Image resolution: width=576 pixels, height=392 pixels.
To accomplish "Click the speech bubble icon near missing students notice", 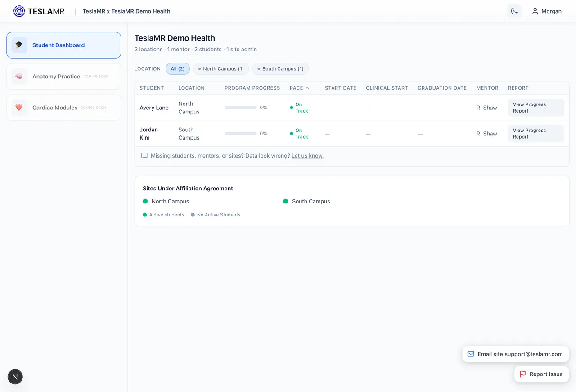I will 144,155.
